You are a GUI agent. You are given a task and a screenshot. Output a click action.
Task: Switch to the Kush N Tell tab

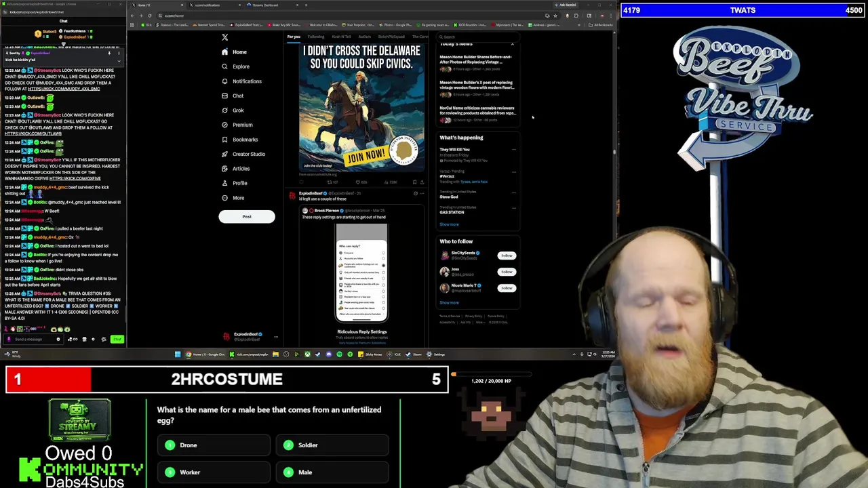pyautogui.click(x=341, y=37)
